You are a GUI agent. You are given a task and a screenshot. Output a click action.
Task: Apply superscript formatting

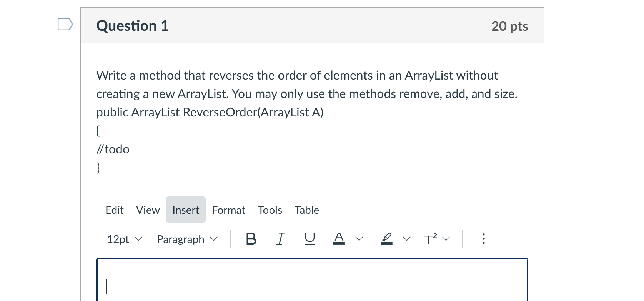click(x=431, y=239)
